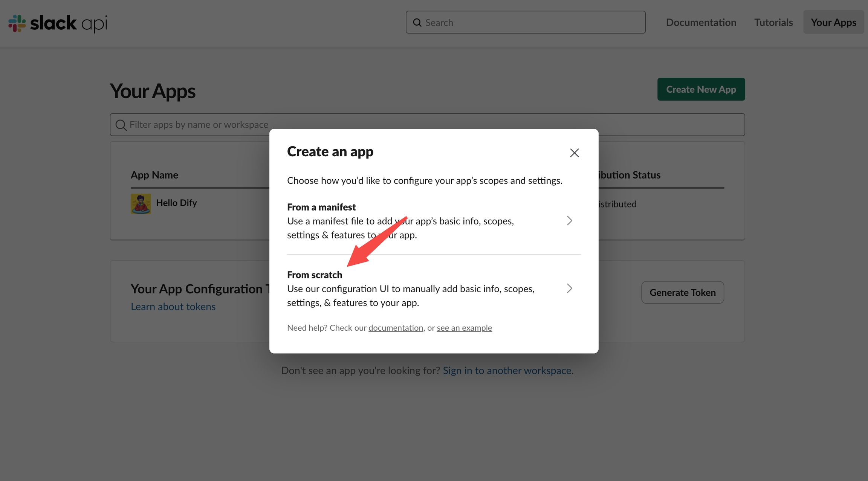This screenshot has width=868, height=481.
Task: Click the Slack API logo
Action: click(58, 23)
